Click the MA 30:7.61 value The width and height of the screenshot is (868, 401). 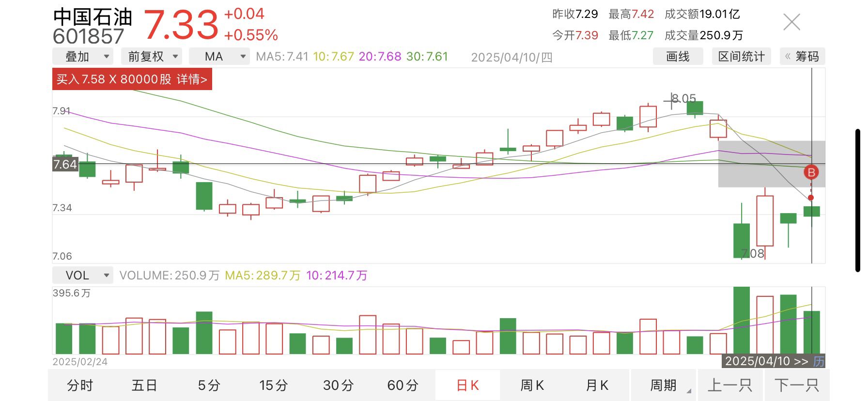point(427,57)
